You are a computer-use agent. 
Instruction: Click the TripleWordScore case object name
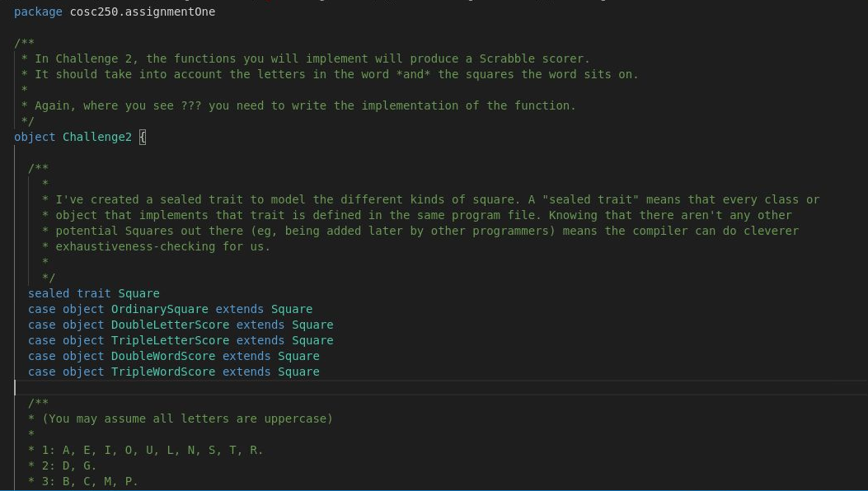[x=162, y=372]
